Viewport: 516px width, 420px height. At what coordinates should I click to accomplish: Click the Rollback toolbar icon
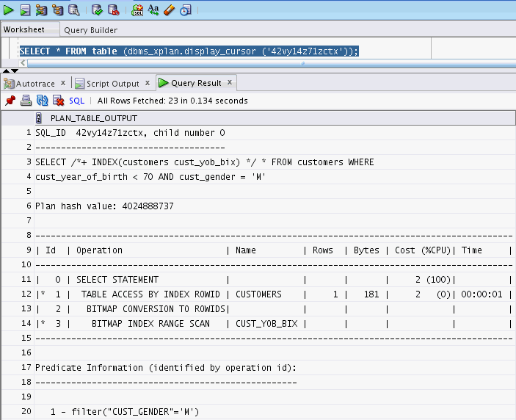coord(113,10)
